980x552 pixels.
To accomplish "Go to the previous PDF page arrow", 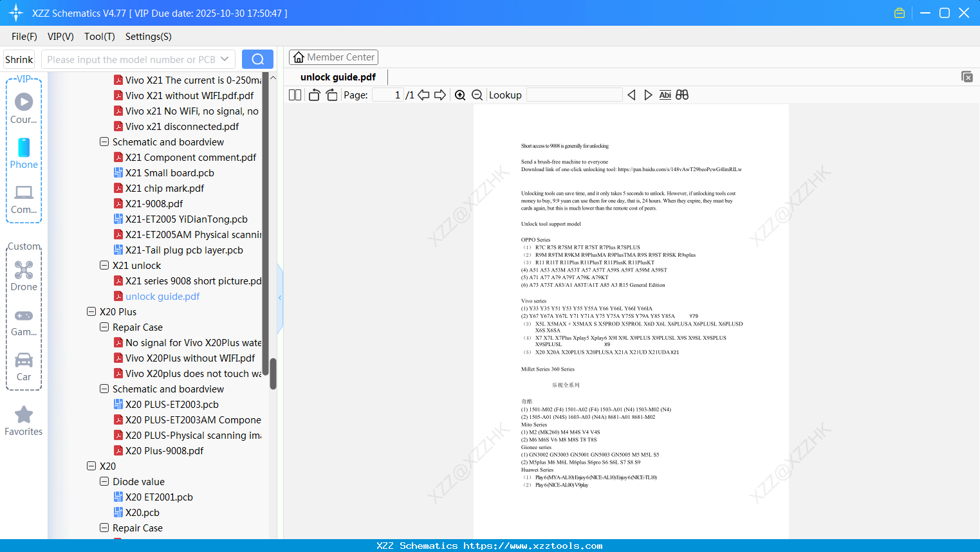I will coord(423,95).
